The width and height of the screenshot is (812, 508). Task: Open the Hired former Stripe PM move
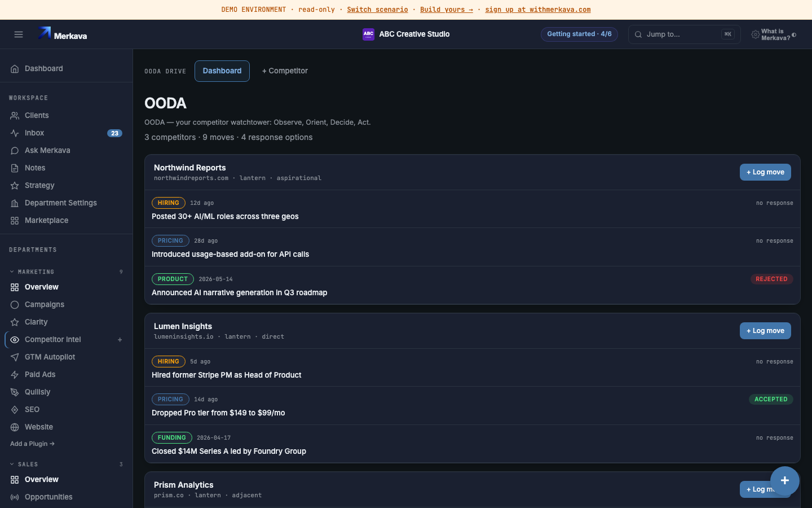point(226,375)
